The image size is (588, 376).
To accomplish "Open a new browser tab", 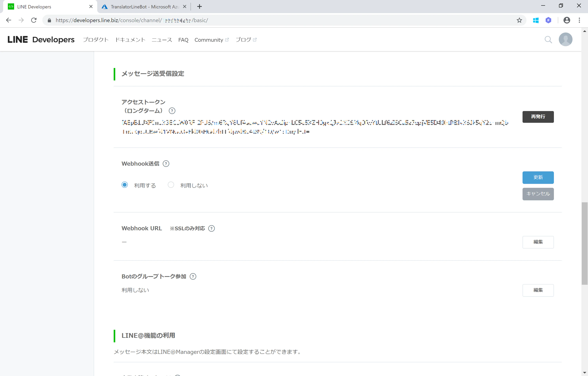I will [199, 7].
